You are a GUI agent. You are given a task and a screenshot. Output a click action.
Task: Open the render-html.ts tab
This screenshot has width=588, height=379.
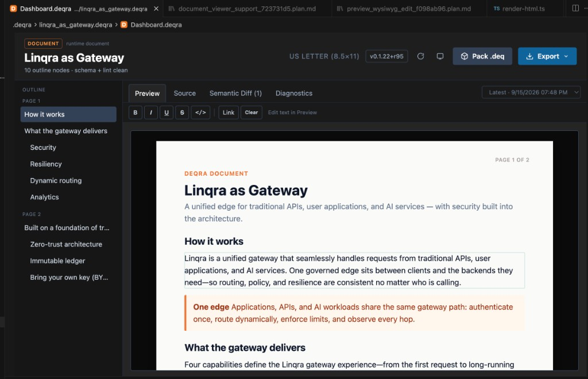coord(524,9)
